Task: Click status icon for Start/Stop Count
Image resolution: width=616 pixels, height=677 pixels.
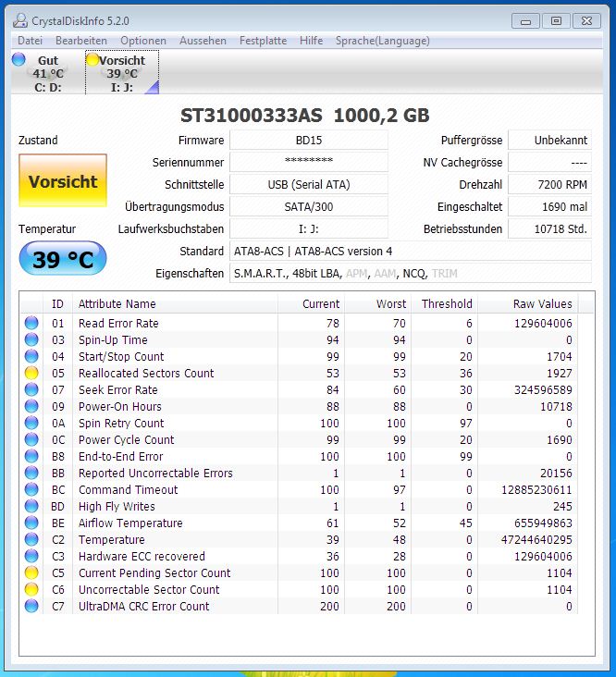Action: pyautogui.click(x=31, y=356)
